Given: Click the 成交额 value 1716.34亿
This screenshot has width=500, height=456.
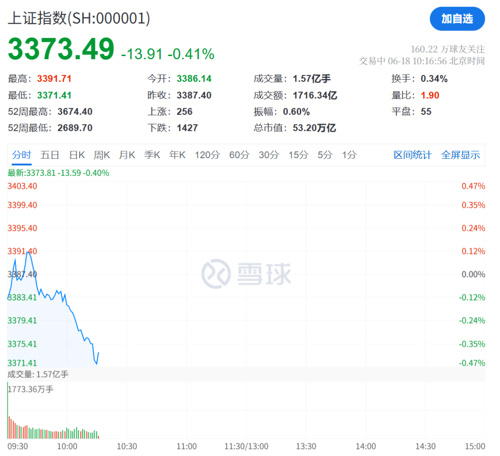Looking at the screenshot, I should pos(315,95).
